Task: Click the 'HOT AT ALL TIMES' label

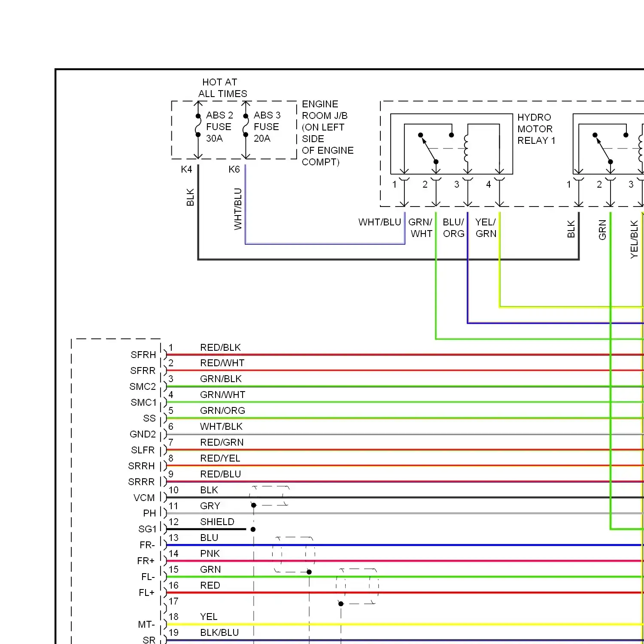Action: [222, 88]
